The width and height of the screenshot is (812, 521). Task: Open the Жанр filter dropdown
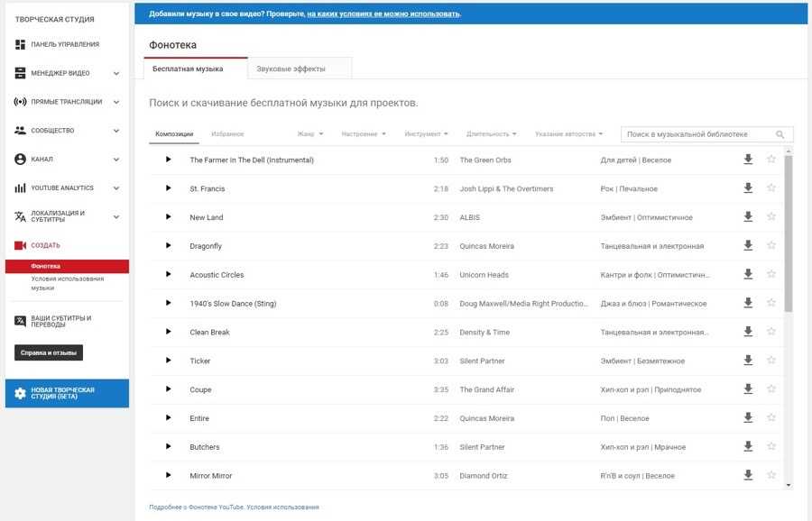[x=309, y=134]
